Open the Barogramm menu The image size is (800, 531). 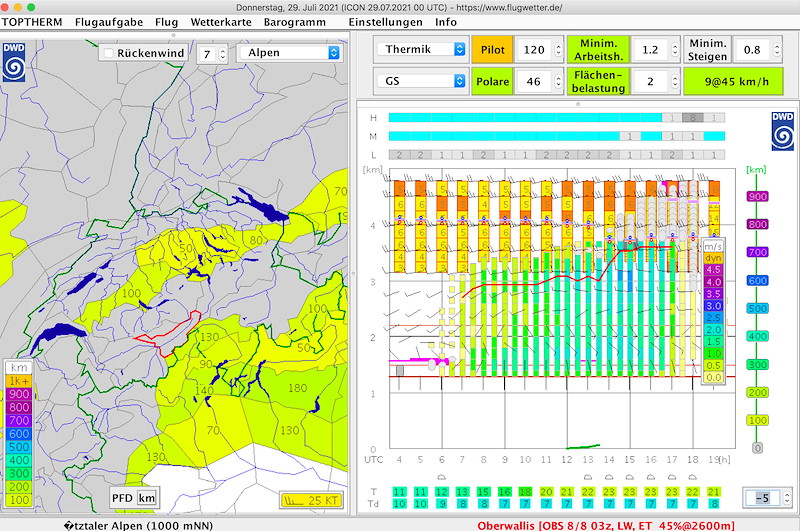click(x=294, y=22)
